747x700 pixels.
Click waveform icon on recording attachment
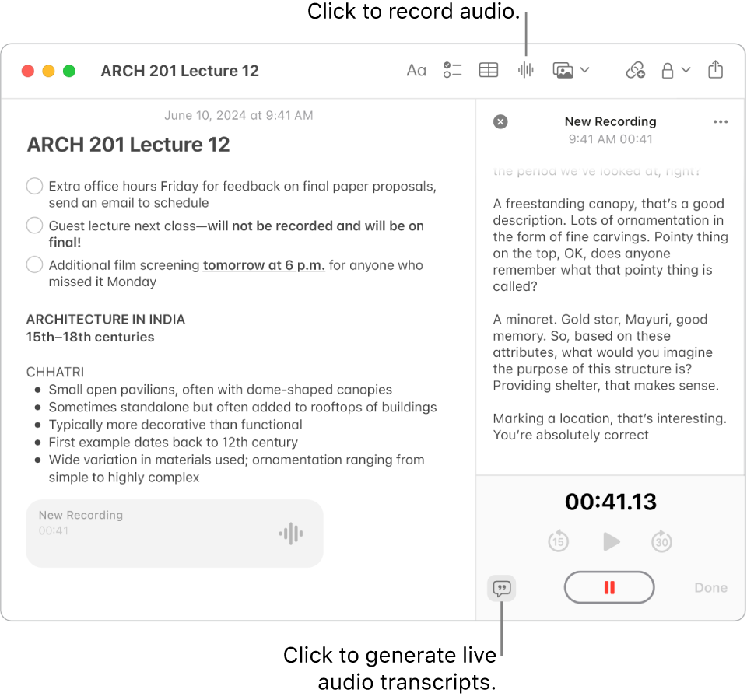pyautogui.click(x=291, y=534)
